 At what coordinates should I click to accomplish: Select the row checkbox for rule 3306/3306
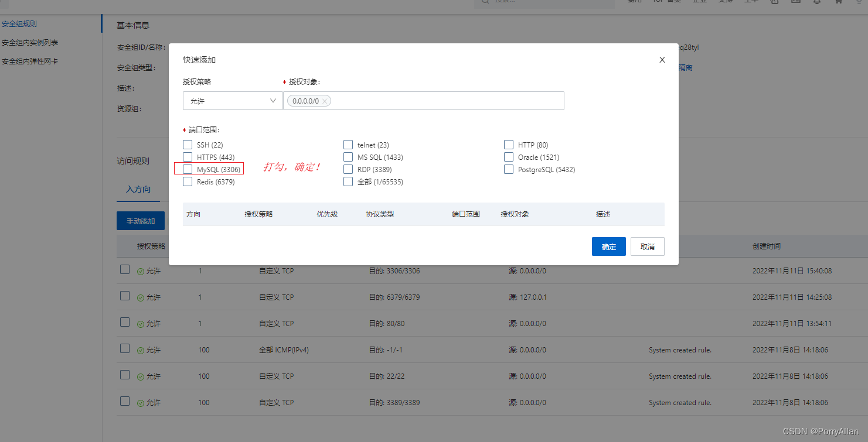125,269
